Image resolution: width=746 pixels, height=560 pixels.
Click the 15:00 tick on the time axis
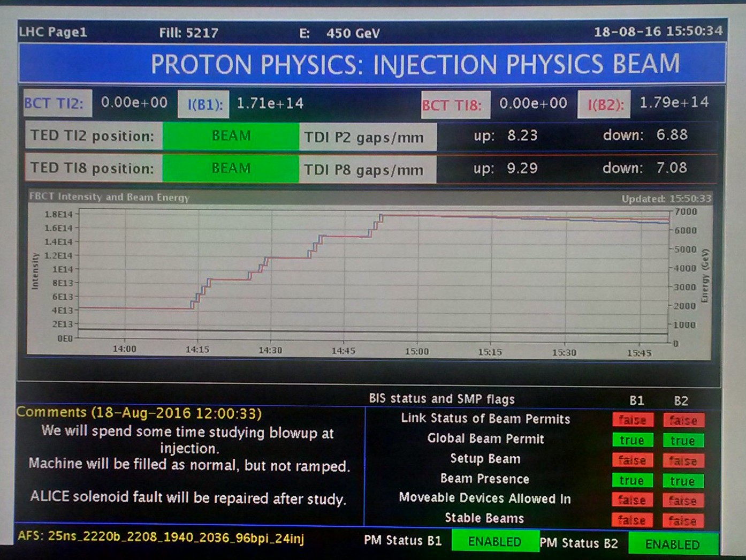417,351
